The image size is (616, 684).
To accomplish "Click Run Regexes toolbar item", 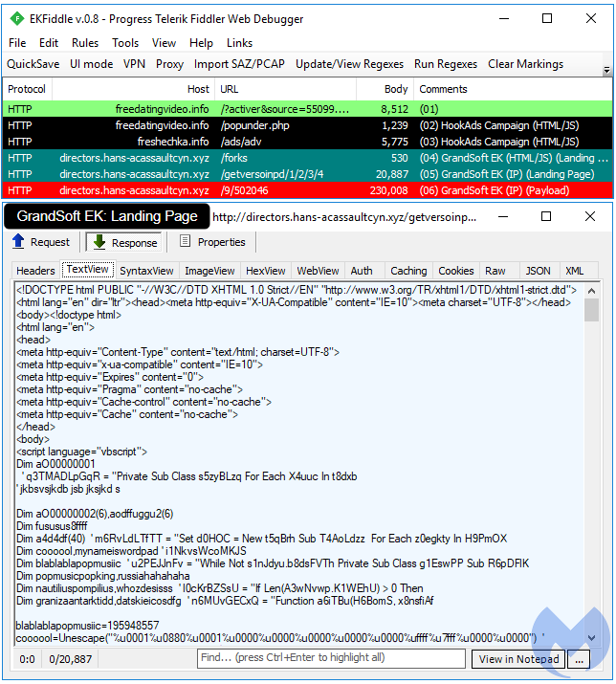I will pyautogui.click(x=446, y=64).
